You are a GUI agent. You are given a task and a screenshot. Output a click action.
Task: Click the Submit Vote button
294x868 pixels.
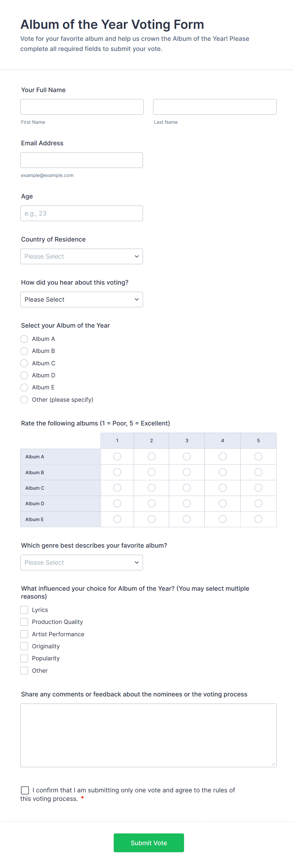pos(149,843)
